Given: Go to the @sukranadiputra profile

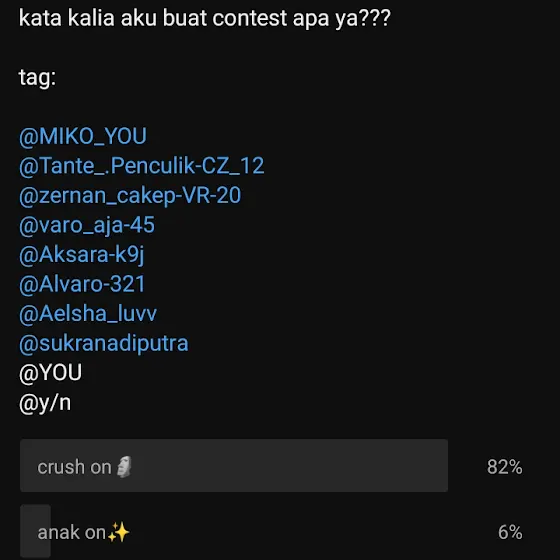Looking at the screenshot, I should point(104,344).
